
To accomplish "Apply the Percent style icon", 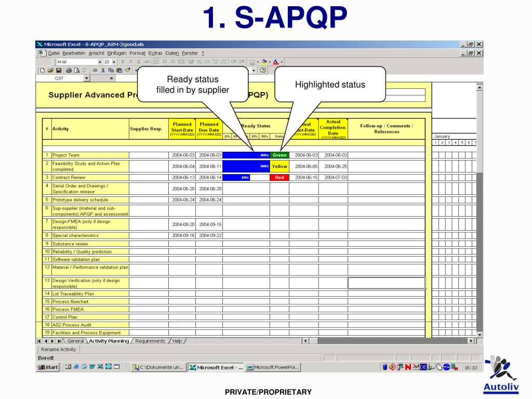I will tap(199, 62).
